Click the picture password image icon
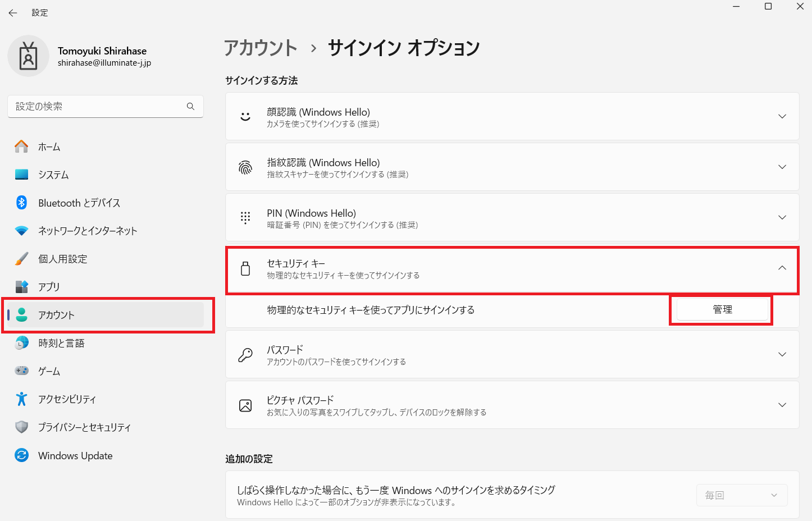Viewport: 812px width, 521px height. pos(245,405)
